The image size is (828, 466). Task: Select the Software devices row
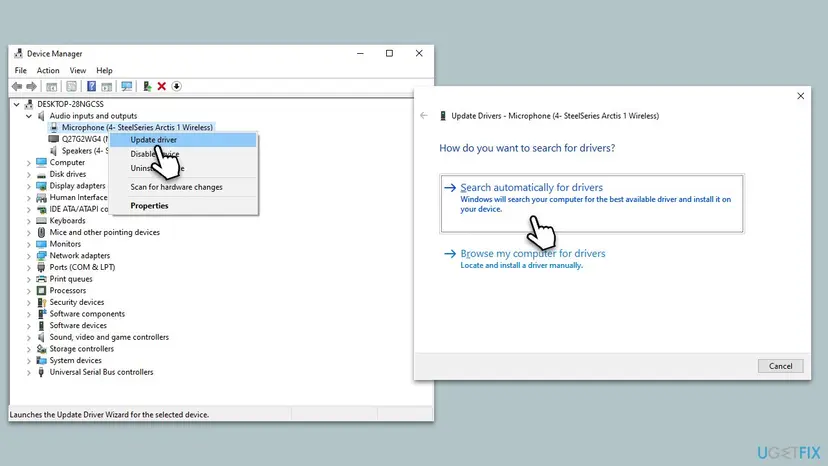tap(78, 325)
